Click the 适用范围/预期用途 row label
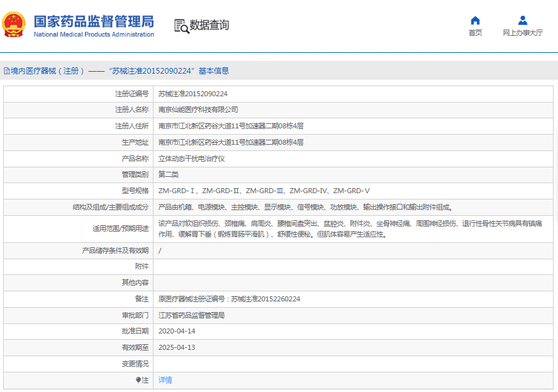Viewport: 558px width, 392px height. pyautogui.click(x=121, y=228)
